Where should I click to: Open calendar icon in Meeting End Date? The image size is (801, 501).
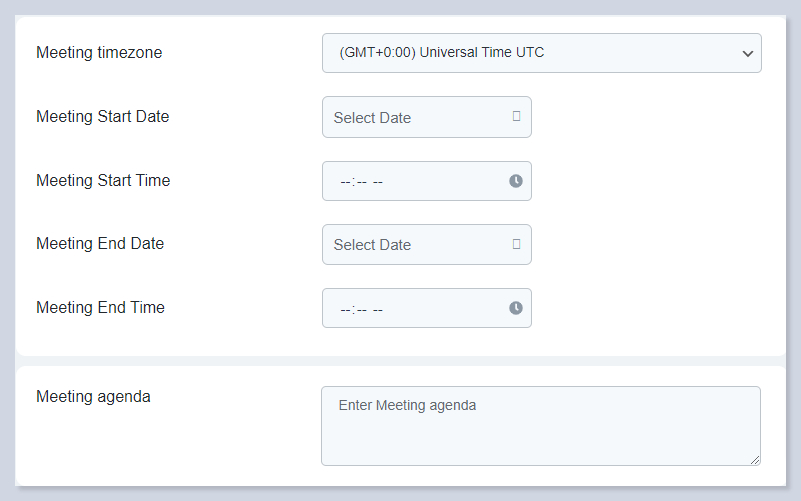point(516,243)
